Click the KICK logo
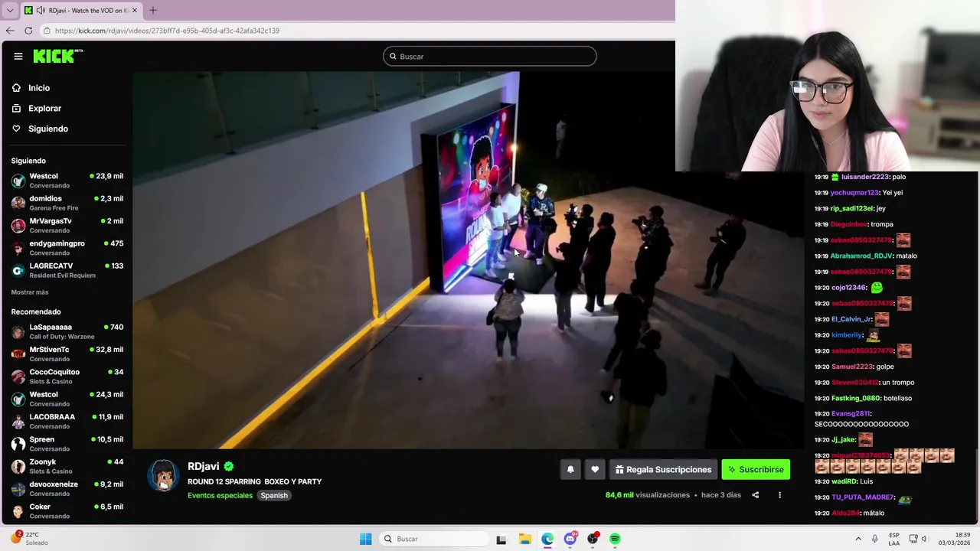The width and height of the screenshot is (980, 551). pos(57,56)
